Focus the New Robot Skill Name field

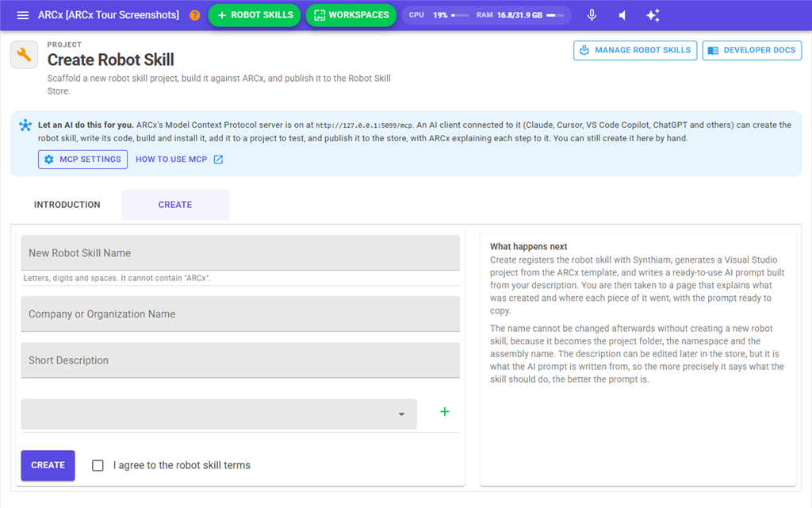pyautogui.click(x=240, y=253)
